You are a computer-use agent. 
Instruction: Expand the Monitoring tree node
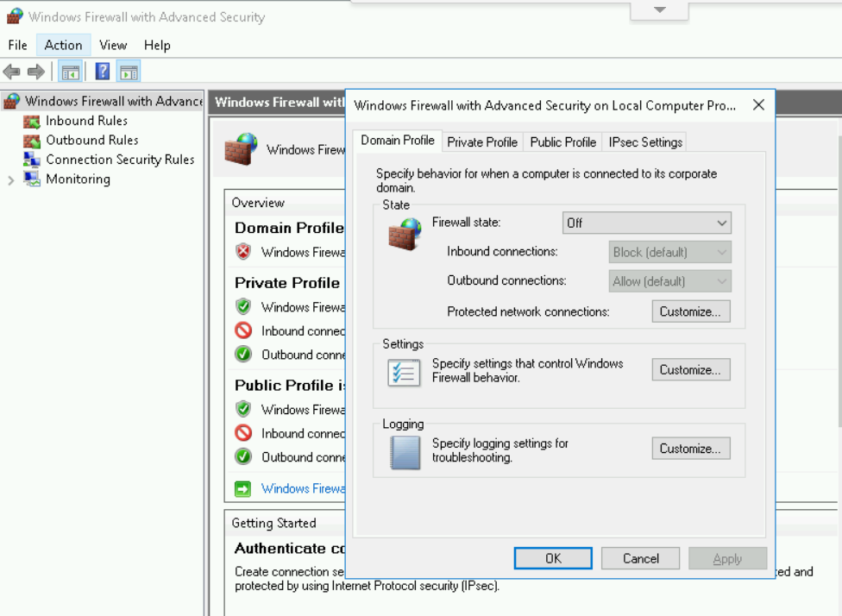pyautogui.click(x=10, y=180)
